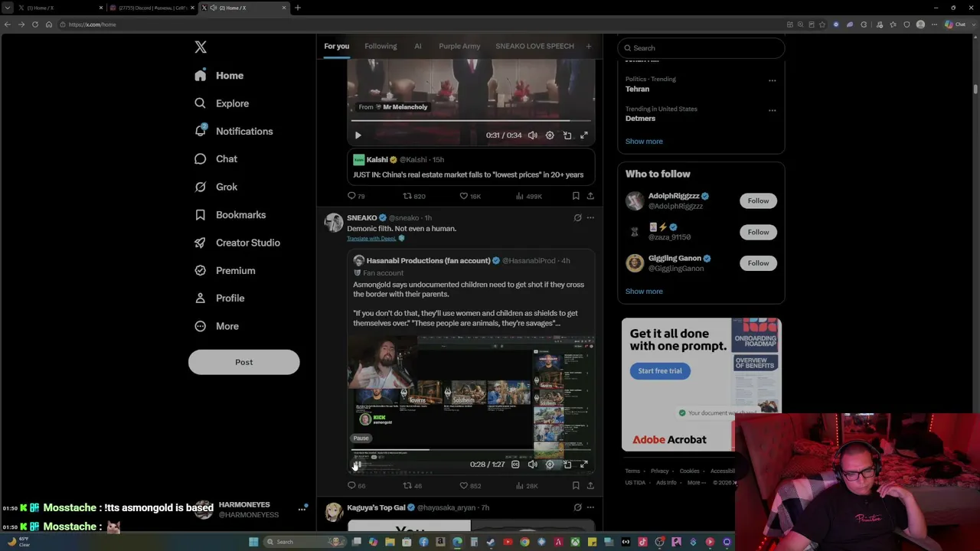Screen dimensions: 980x551
Task: Switch to the AI timeline tab
Action: tap(418, 46)
